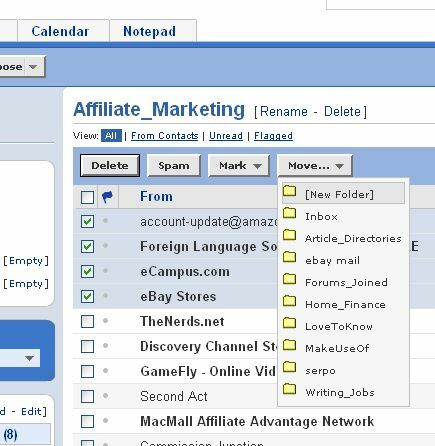This screenshot has height=446, width=435.
Task: Open the Unread view link
Action: pyautogui.click(x=226, y=136)
